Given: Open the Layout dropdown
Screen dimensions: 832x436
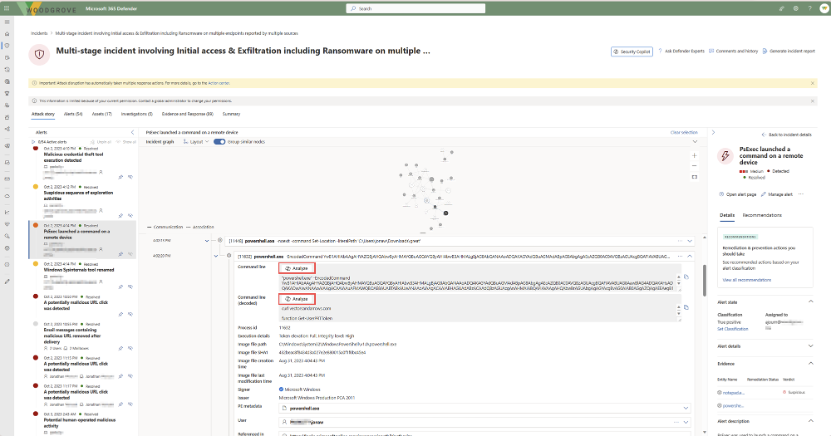Looking at the screenshot, I should (196, 142).
